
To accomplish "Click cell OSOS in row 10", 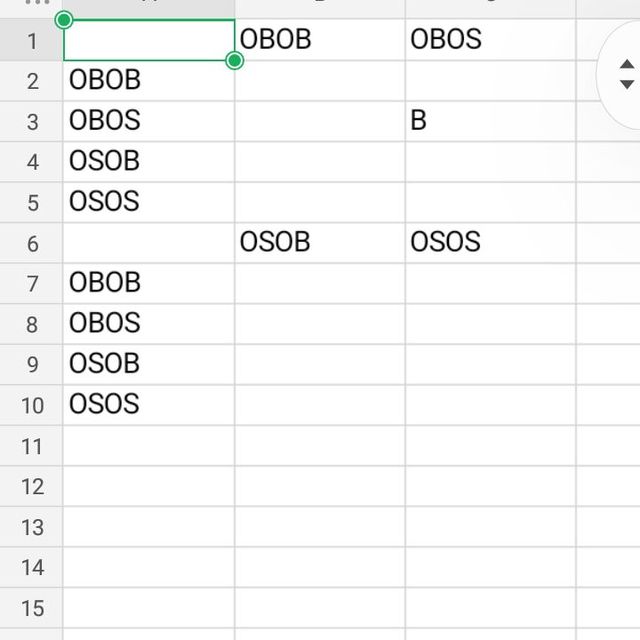I will click(x=149, y=405).
